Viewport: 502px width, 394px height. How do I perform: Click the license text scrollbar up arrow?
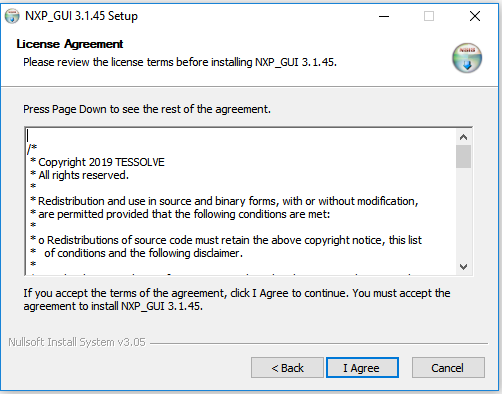[x=463, y=137]
